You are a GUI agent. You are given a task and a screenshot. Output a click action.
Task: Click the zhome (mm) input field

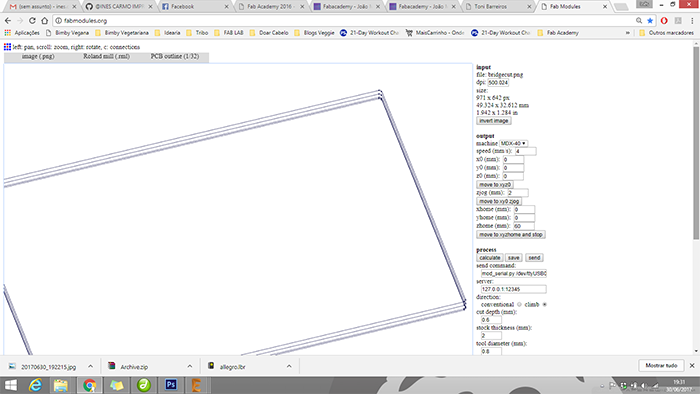[x=523, y=226]
